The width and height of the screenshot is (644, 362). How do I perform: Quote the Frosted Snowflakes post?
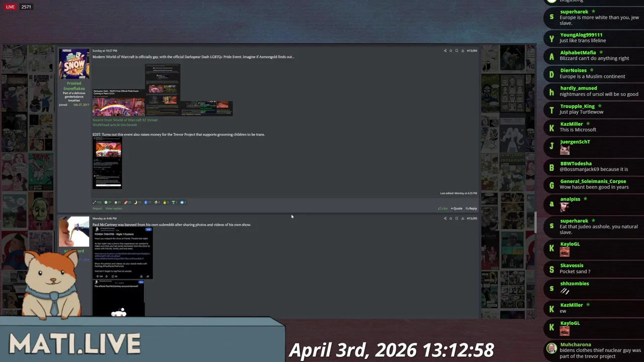coord(456,208)
